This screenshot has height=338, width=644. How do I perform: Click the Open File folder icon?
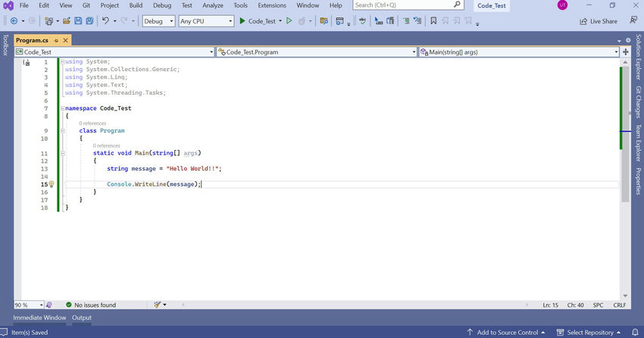point(66,21)
